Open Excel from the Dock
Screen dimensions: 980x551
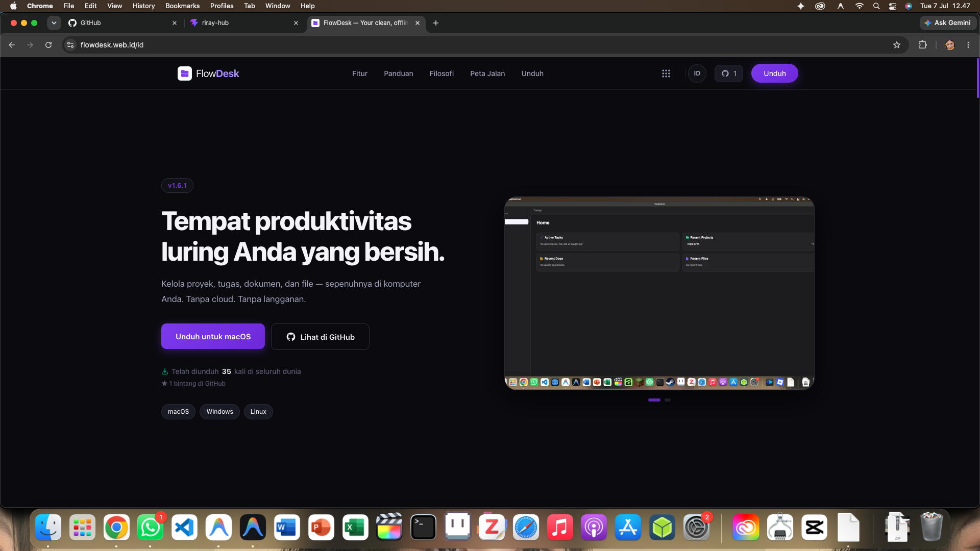(355, 528)
